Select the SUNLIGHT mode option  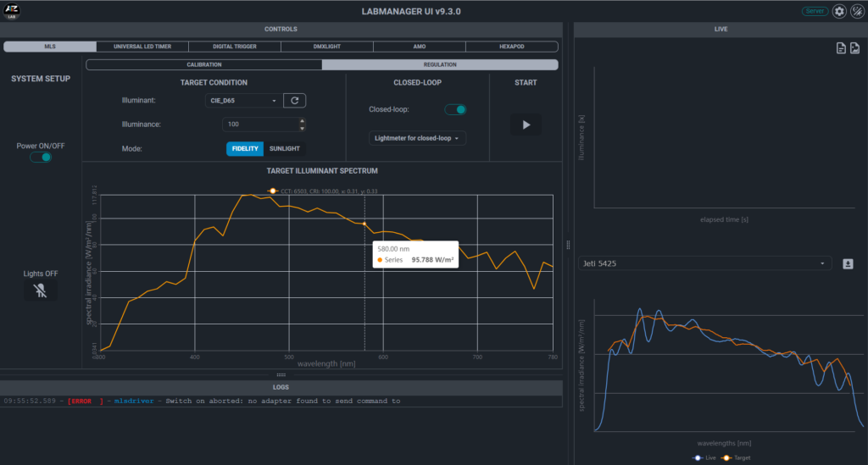[x=284, y=148]
